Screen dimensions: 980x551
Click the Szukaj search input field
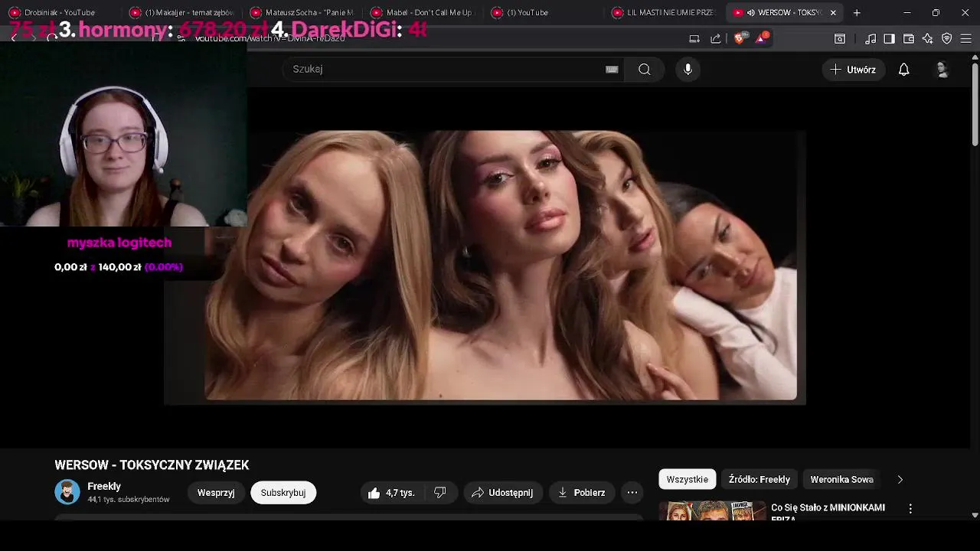[x=454, y=69]
